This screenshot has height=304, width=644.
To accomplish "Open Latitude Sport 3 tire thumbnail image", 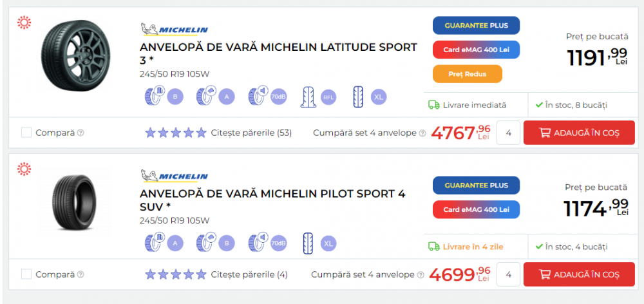I will pyautogui.click(x=71, y=55).
